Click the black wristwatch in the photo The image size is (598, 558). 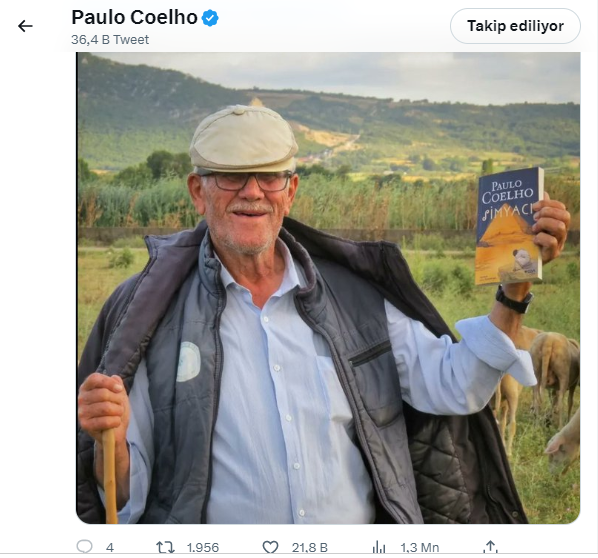coord(513,300)
